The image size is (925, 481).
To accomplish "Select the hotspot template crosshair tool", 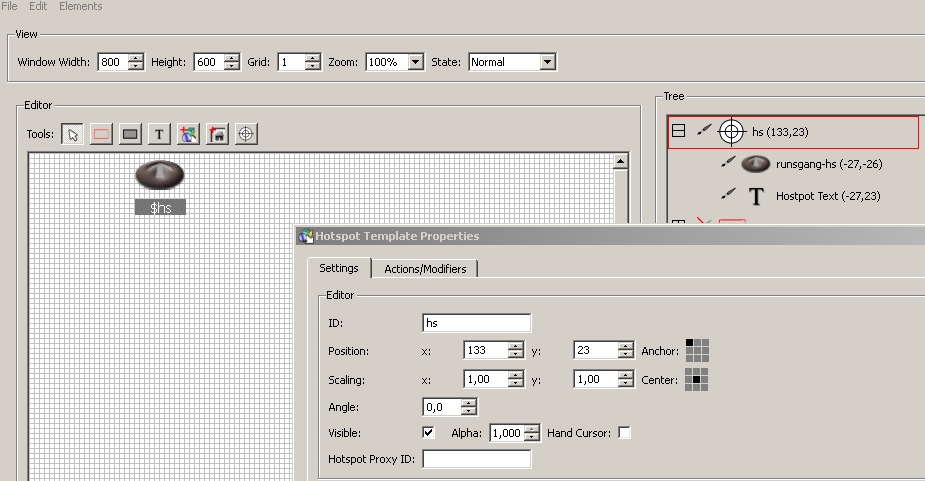I will (247, 134).
